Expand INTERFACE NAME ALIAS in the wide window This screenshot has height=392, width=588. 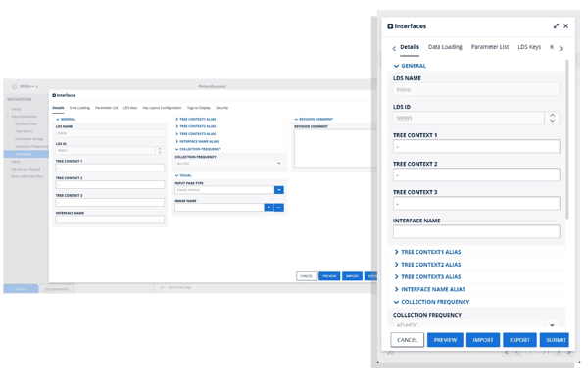197,141
